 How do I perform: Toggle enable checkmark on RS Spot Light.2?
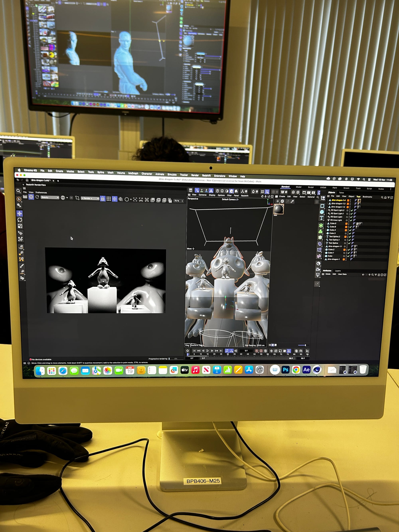pos(352,210)
